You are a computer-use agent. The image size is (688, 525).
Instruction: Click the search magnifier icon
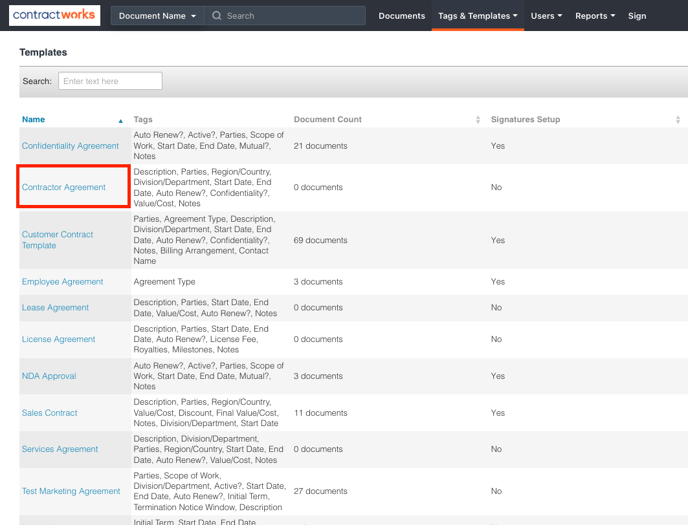[x=216, y=16]
